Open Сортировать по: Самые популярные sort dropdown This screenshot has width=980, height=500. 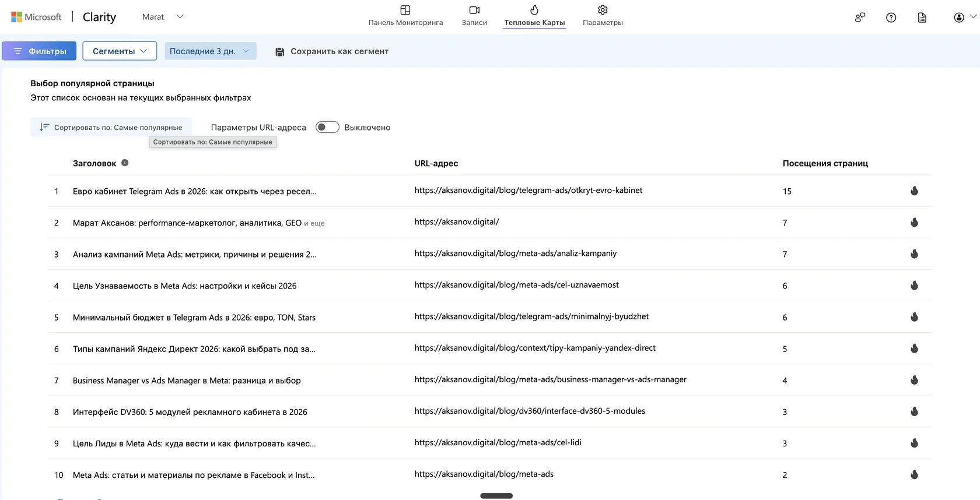coord(111,127)
